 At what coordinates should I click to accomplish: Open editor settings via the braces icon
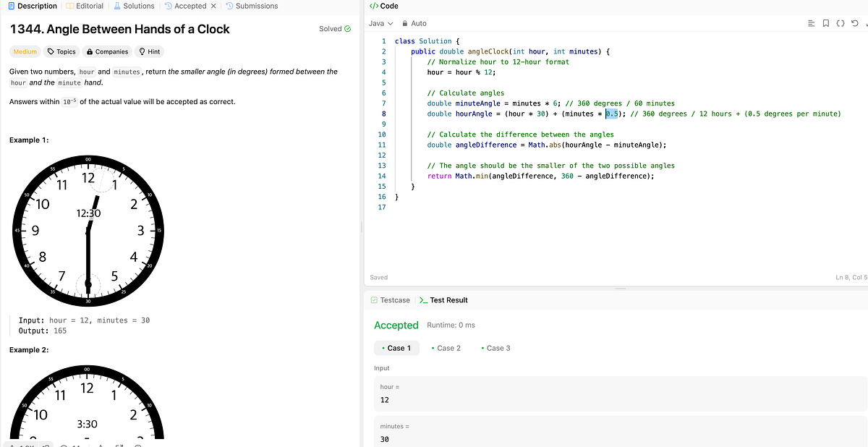click(841, 23)
